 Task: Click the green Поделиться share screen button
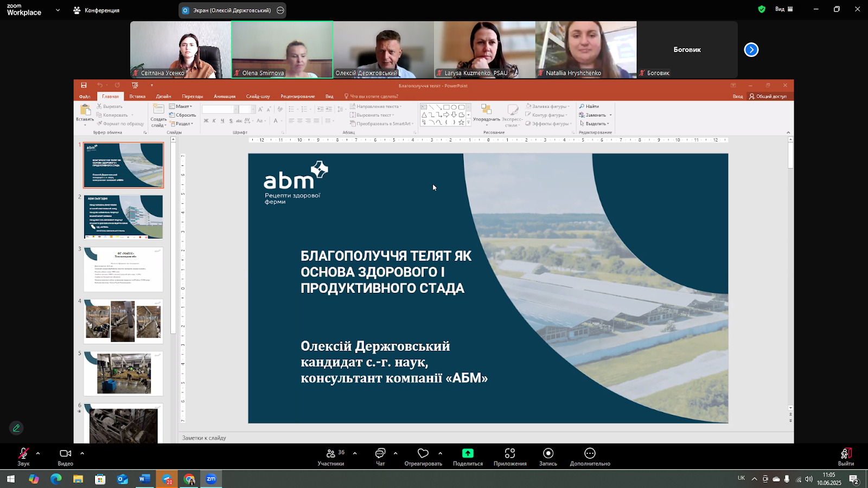pyautogui.click(x=468, y=457)
